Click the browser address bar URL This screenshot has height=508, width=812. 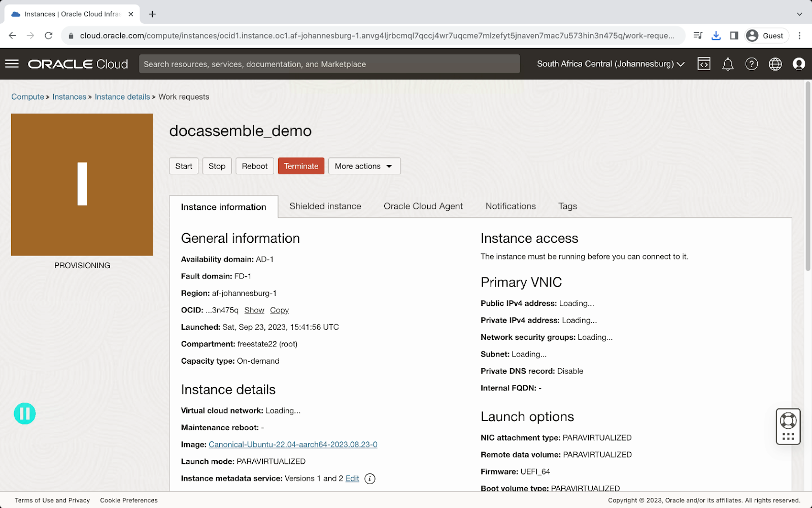click(377, 36)
